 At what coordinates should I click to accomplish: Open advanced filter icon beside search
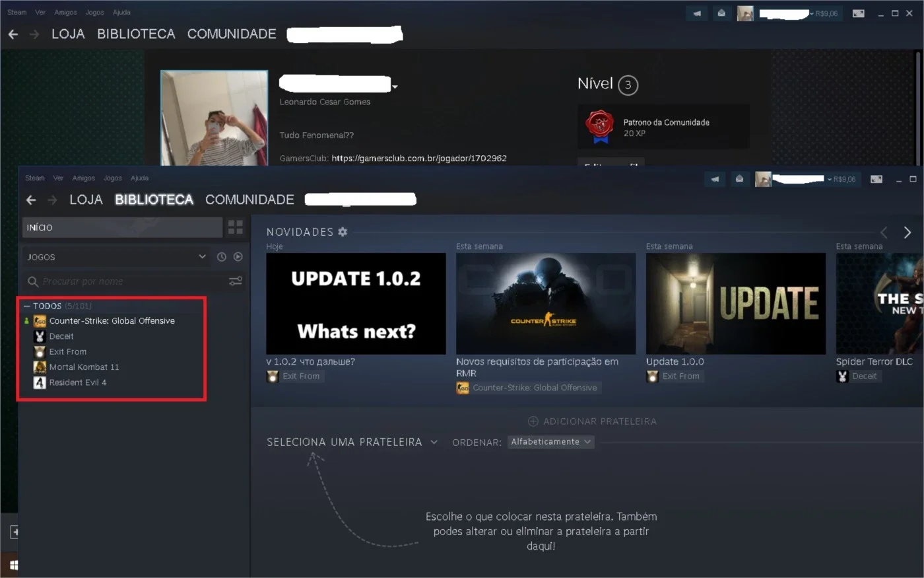point(236,281)
